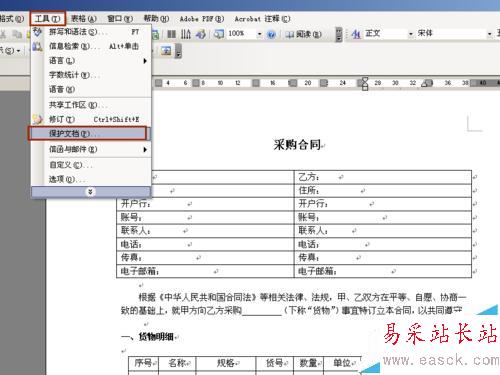Open 选项 (Options) from Tools menu
This screenshot has height=375, width=500.
(91, 179)
